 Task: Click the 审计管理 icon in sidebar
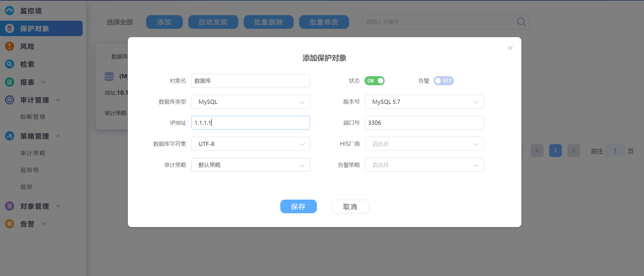click(x=9, y=100)
